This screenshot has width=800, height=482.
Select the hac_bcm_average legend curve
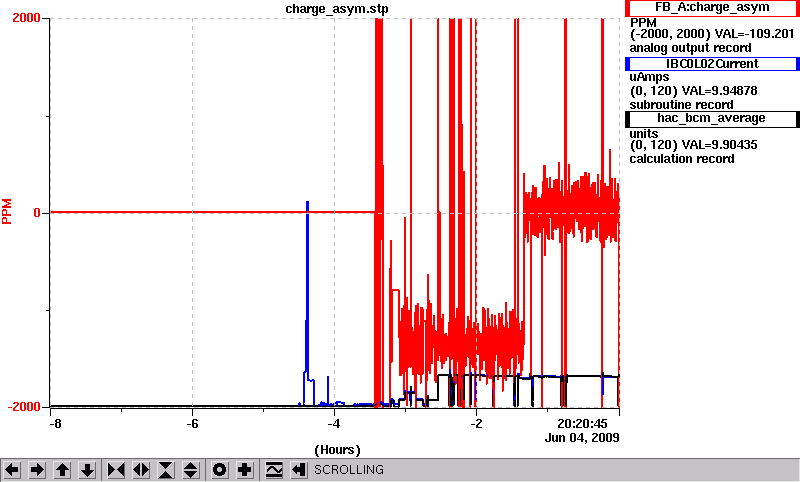(x=712, y=118)
